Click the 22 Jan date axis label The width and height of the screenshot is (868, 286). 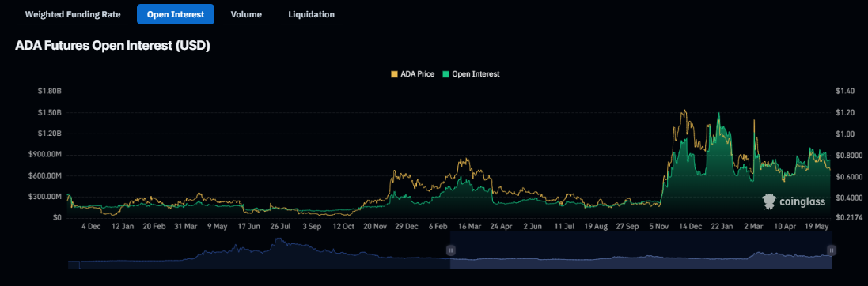tap(722, 226)
